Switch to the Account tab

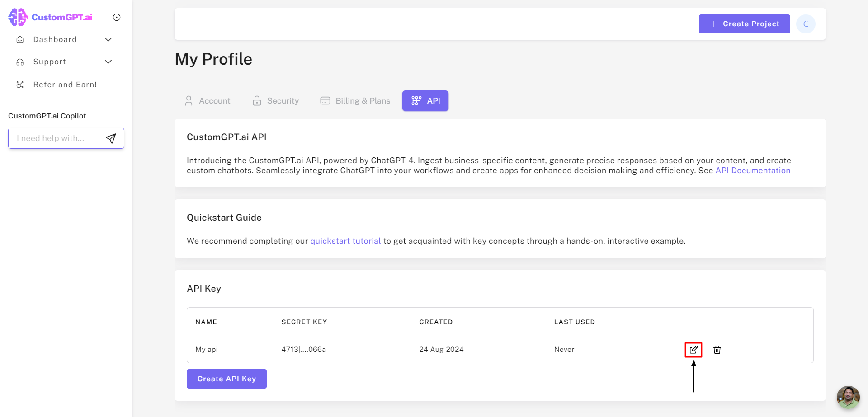click(x=208, y=101)
